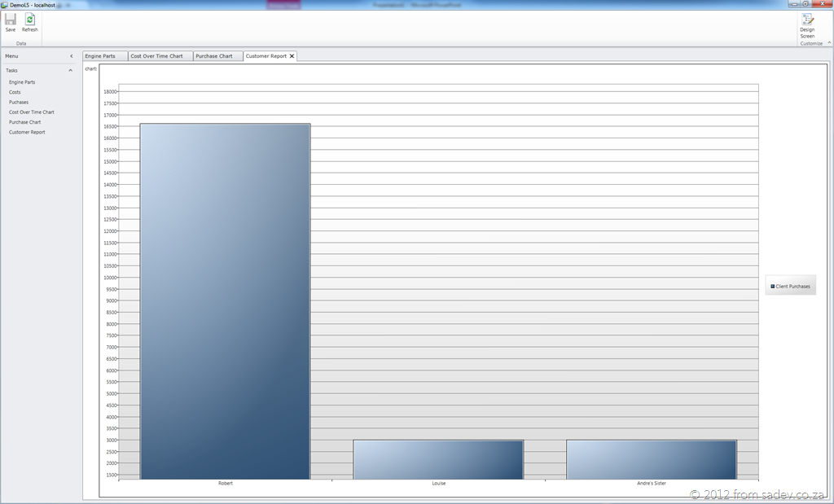Click the 10000 axis value
Image resolution: width=834 pixels, height=504 pixels.
[110, 278]
